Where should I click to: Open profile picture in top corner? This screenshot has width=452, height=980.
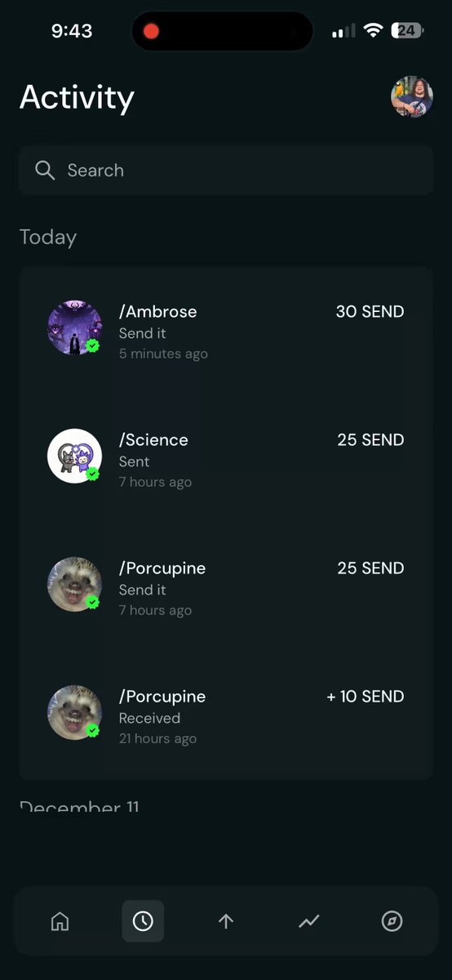411,97
